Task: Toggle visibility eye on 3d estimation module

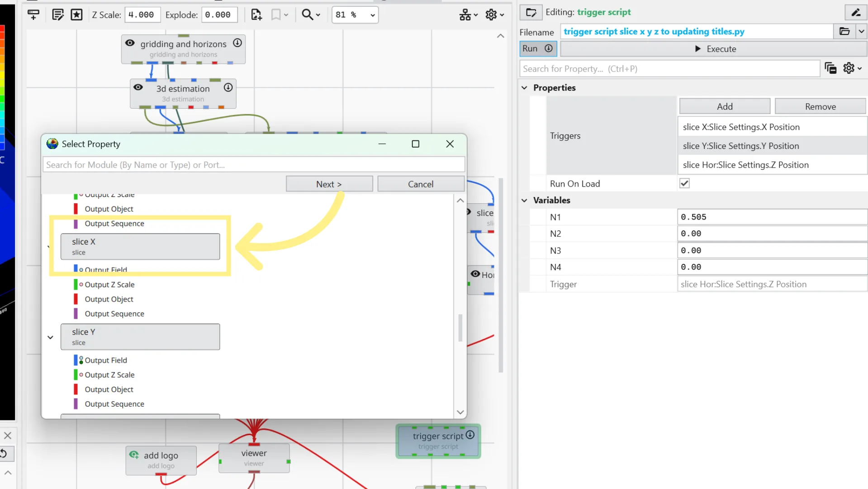Action: pos(138,87)
